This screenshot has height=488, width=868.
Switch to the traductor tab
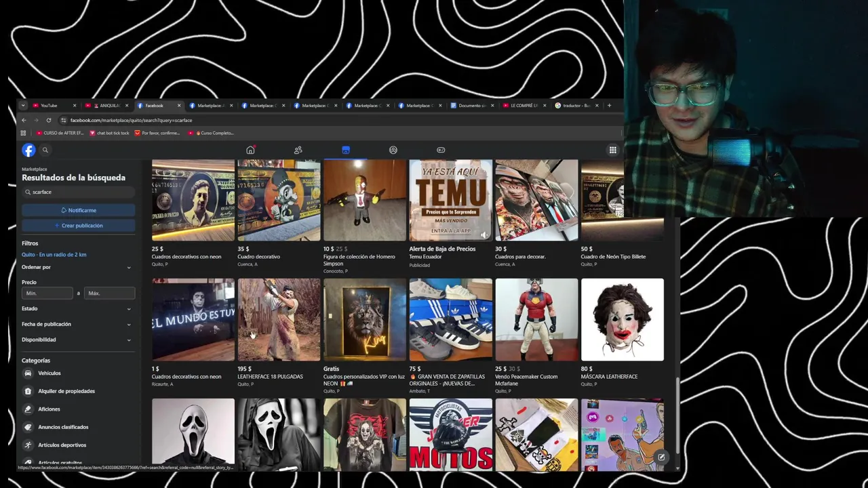(576, 105)
